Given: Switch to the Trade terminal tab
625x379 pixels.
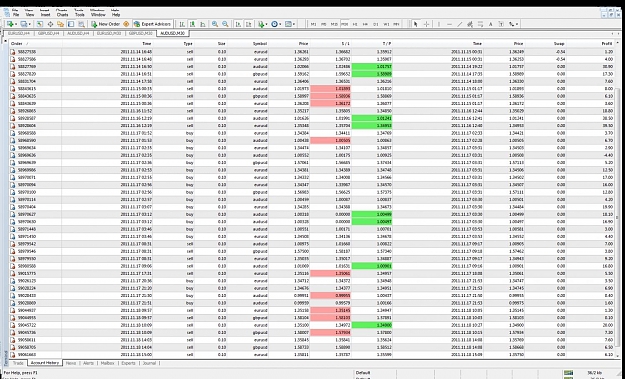Looking at the screenshot, I should pyautogui.click(x=18, y=363).
